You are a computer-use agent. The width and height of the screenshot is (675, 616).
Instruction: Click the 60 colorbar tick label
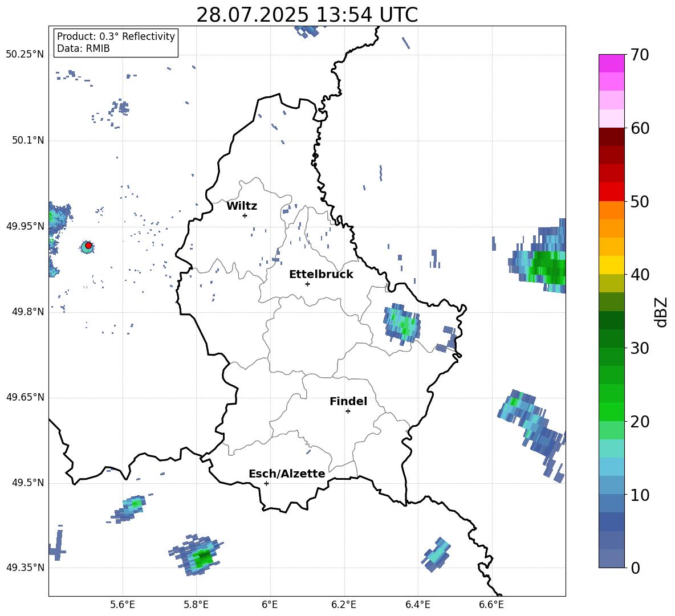click(x=640, y=128)
